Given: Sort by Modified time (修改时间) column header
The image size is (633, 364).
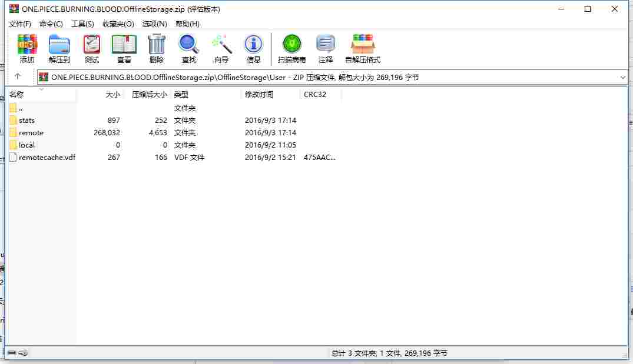Looking at the screenshot, I should point(270,94).
